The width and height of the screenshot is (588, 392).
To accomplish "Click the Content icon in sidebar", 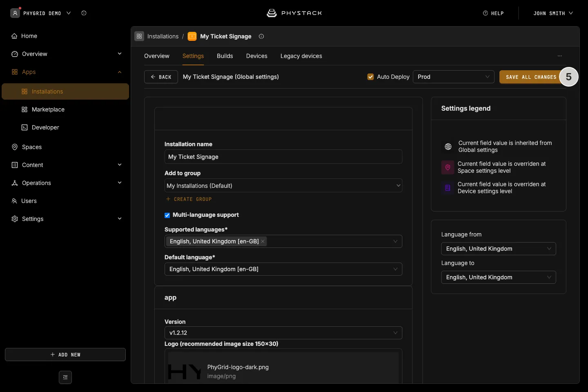I will (x=15, y=165).
